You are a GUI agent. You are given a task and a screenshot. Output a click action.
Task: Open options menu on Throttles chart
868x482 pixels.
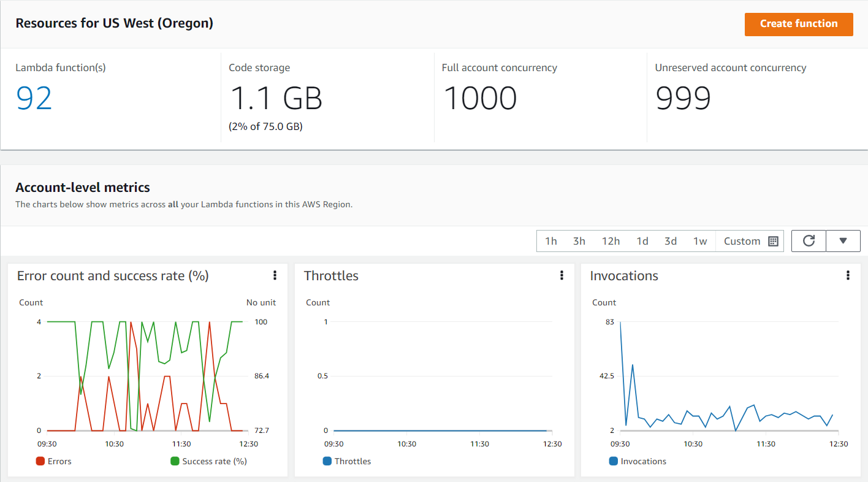tap(562, 275)
